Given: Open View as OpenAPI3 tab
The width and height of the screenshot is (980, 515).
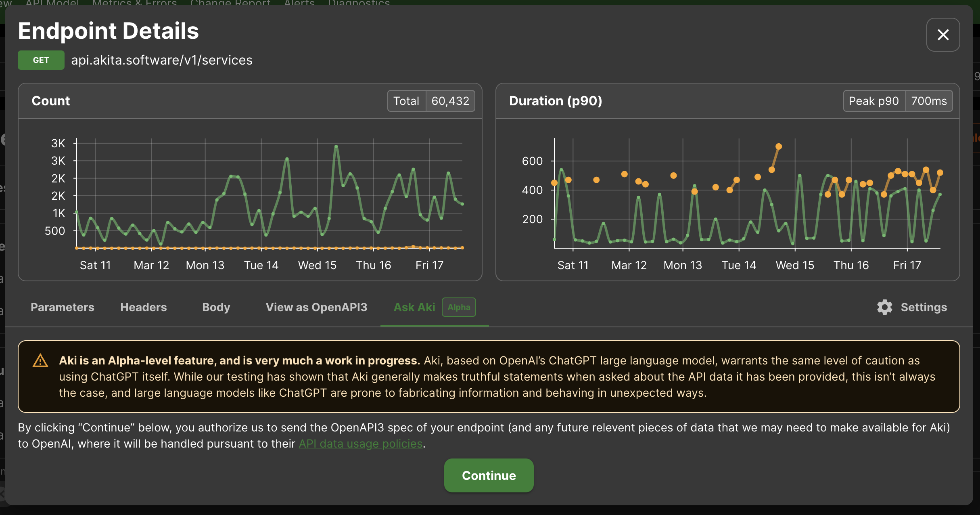Looking at the screenshot, I should (316, 307).
